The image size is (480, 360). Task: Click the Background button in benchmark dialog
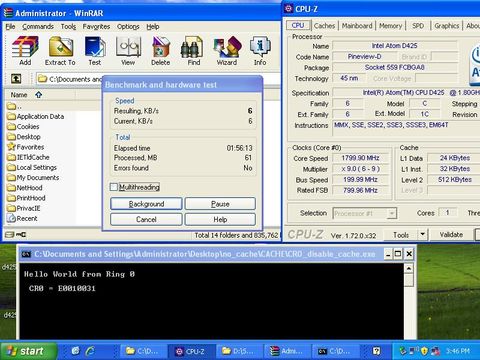(146, 204)
